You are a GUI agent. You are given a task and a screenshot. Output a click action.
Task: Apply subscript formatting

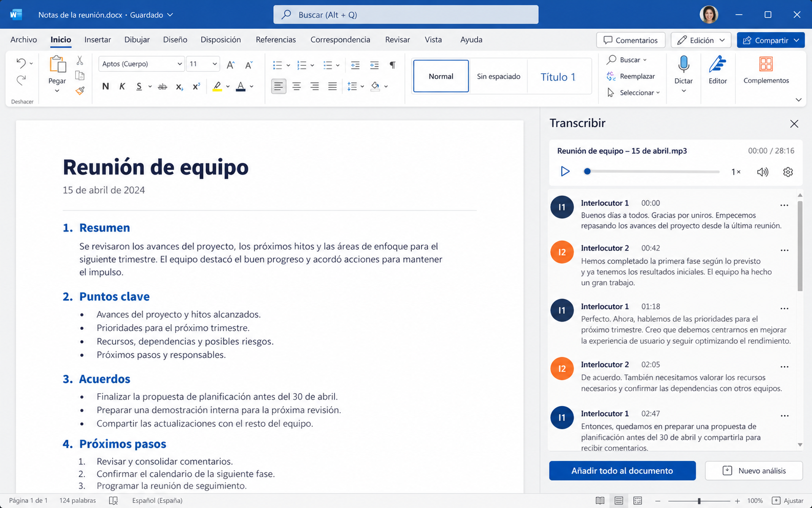[179, 87]
